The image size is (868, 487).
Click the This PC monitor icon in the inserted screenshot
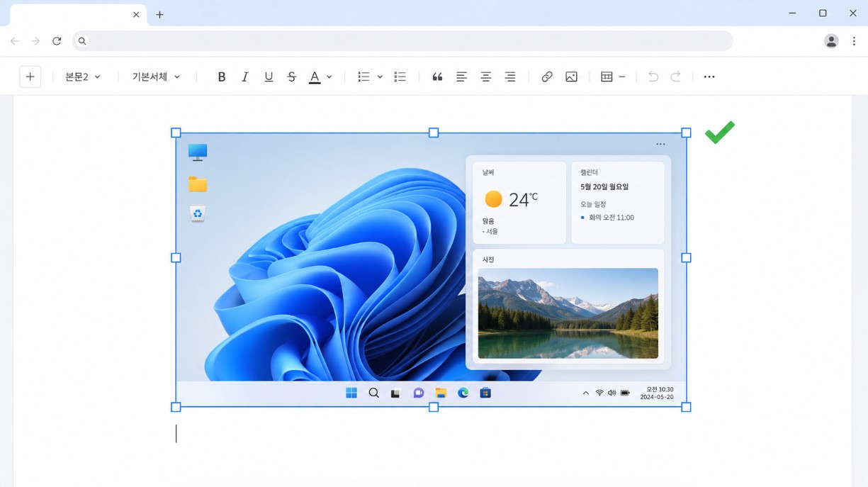coord(198,152)
